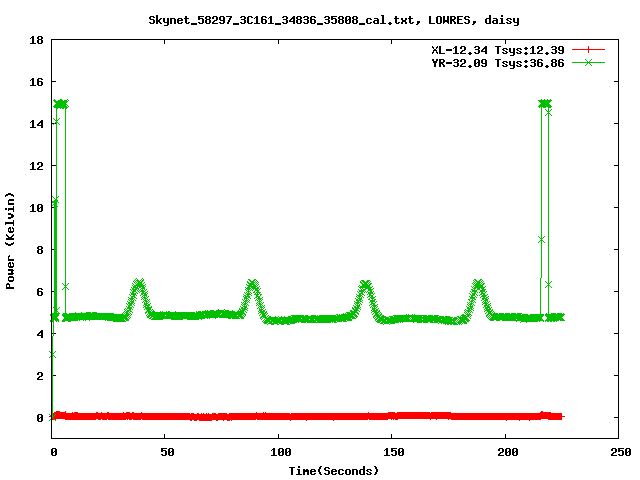Image resolution: width=640 pixels, height=480 pixels.
Task: Click the green calibration spike at plot start
Action: [60, 104]
